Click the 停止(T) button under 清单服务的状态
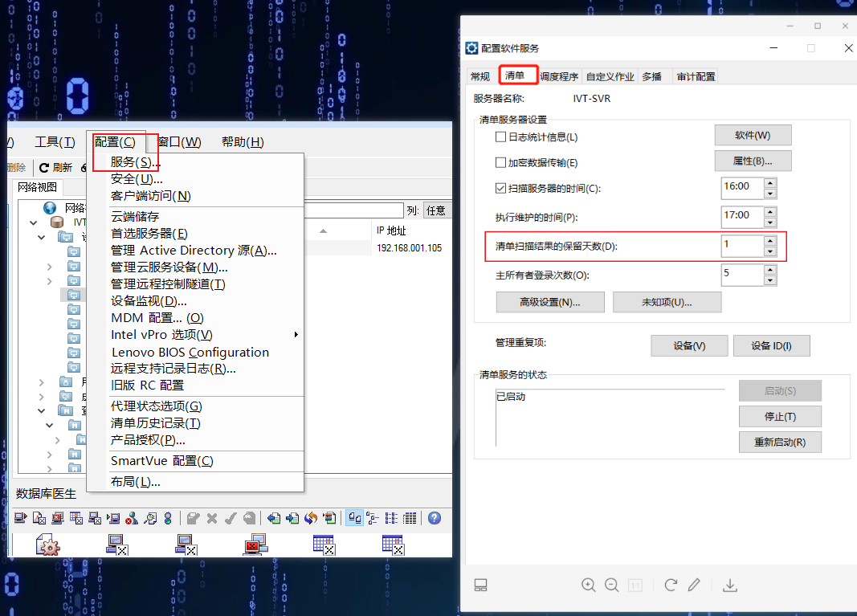857x616 pixels. [780, 416]
